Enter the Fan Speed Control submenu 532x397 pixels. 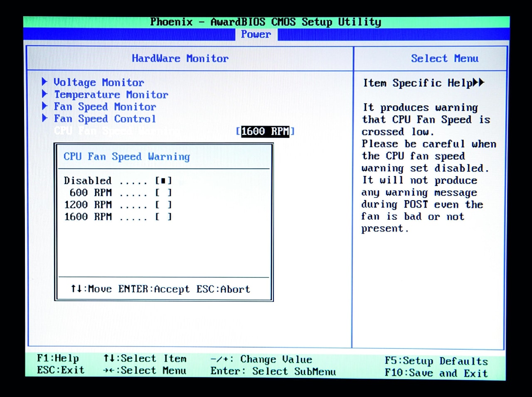click(105, 119)
